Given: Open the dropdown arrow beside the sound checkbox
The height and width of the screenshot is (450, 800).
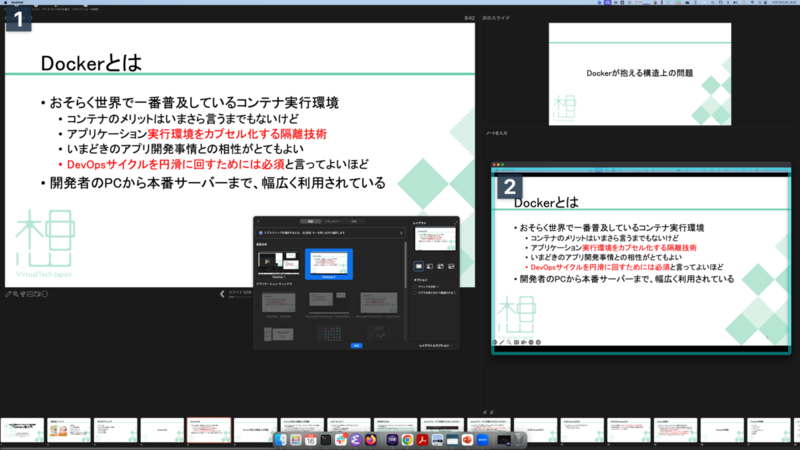Looking at the screenshot, I should pyautogui.click(x=438, y=287).
